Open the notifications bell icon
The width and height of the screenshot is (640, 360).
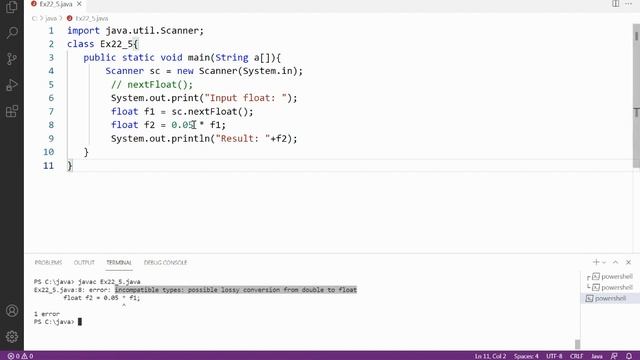coord(629,356)
